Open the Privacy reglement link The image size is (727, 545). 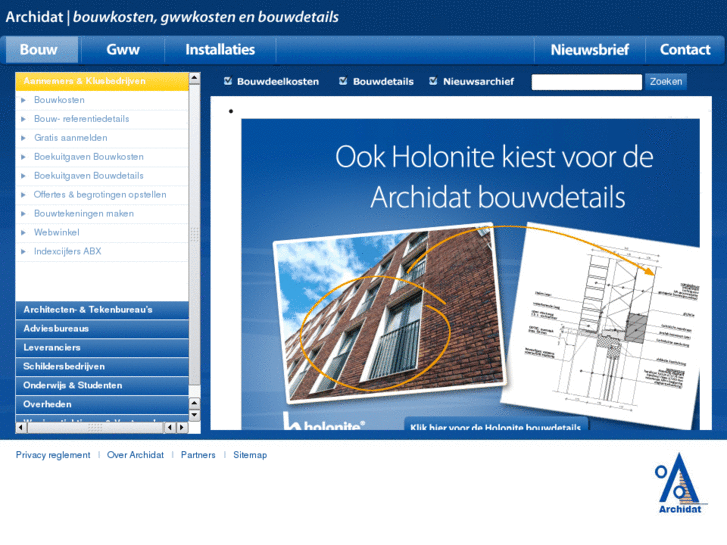(53, 455)
